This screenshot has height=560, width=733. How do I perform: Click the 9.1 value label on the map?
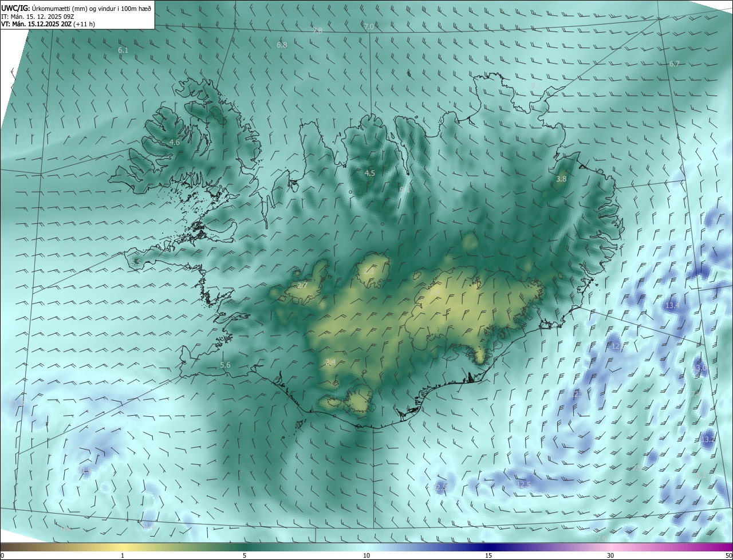[x=536, y=85]
